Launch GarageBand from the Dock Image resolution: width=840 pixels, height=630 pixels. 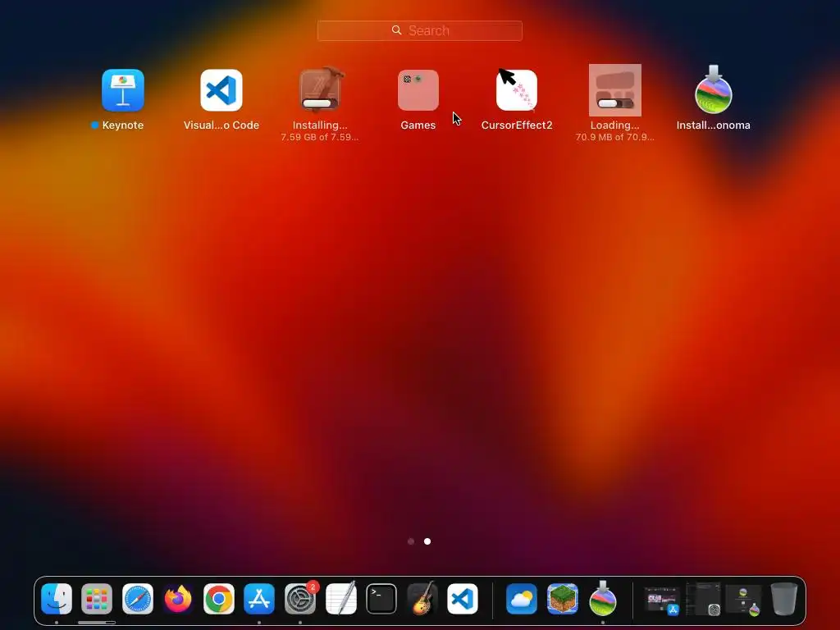click(x=422, y=598)
